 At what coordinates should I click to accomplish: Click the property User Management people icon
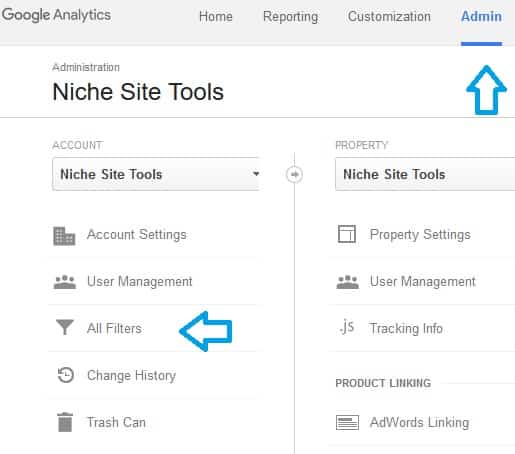point(347,282)
